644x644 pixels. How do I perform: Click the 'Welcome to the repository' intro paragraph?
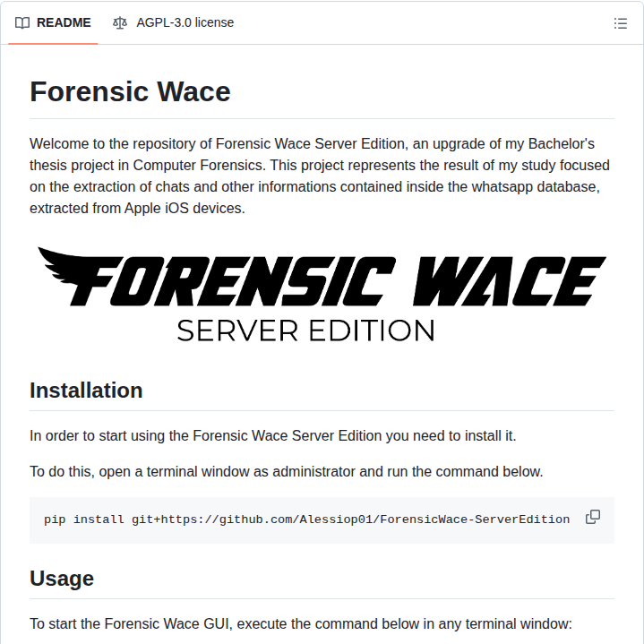[322, 176]
